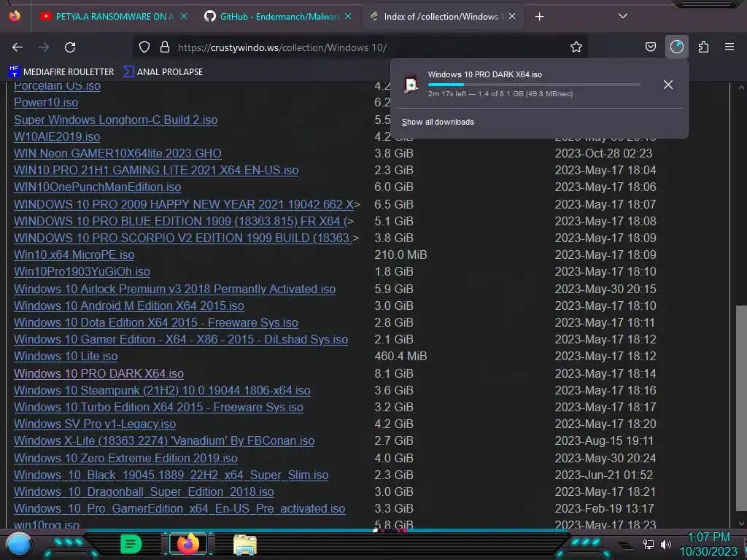Open Windows 10 Gamer Edition DiLshad Sys link
Viewport: 747px width, 560px height.
pos(181,339)
